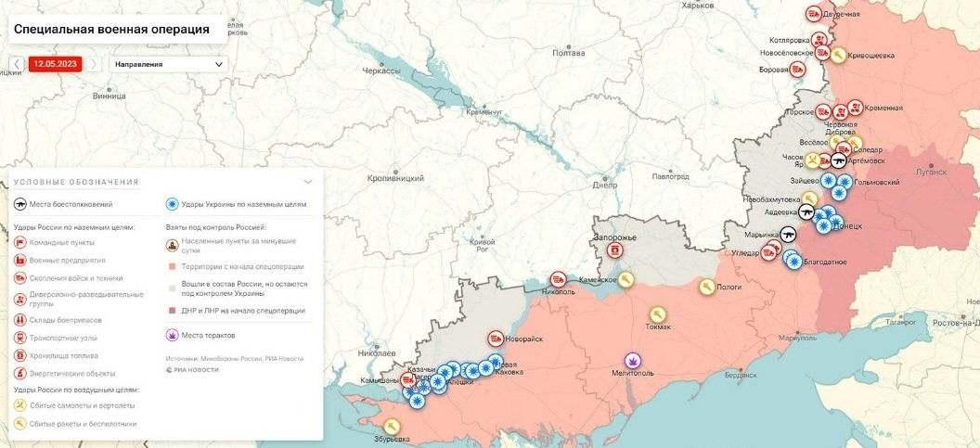Screen dimensions: 980x448
Task: Go to the next date with right arrow
Action: click(x=94, y=64)
